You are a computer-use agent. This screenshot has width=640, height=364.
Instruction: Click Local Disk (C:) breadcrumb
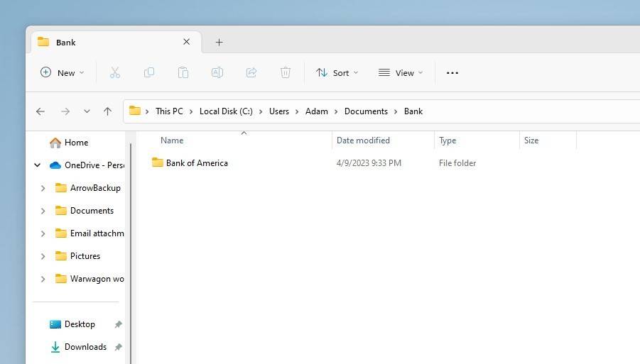[226, 111]
